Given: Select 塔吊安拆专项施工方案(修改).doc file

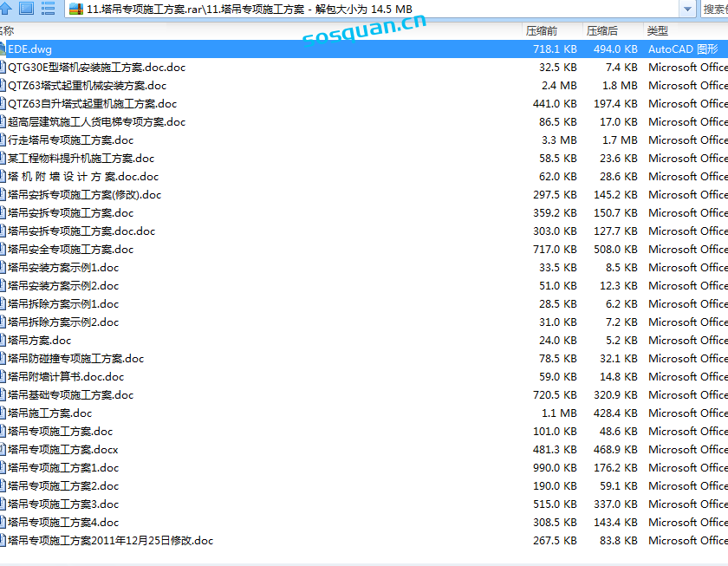Looking at the screenshot, I should pos(84,195).
